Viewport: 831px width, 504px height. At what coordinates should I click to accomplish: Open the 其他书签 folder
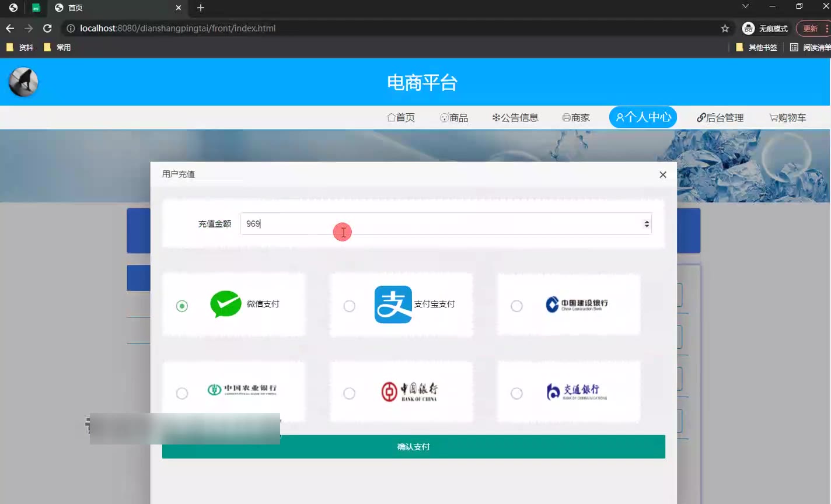(756, 47)
